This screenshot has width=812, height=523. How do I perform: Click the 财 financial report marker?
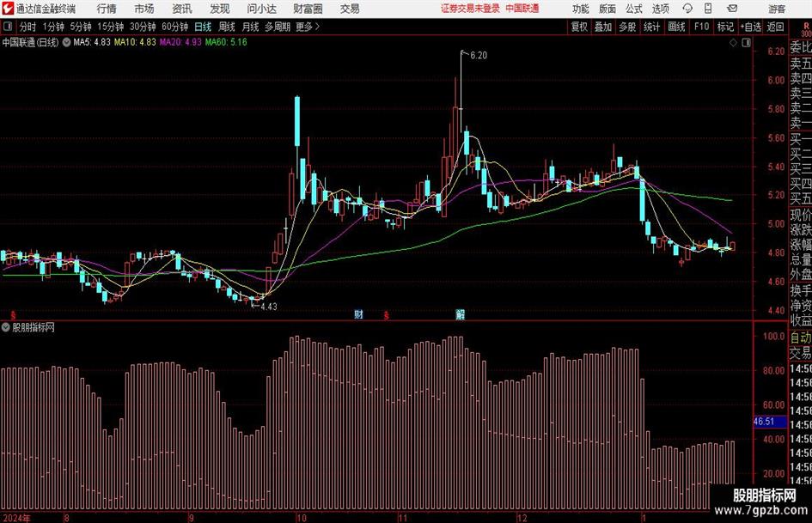pos(358,314)
